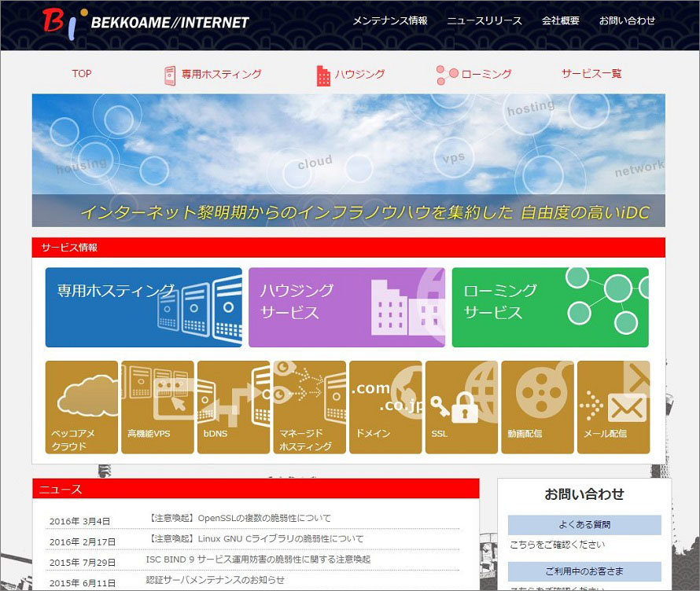
Task: Open 会社概要 in the top menu
Action: 560,20
